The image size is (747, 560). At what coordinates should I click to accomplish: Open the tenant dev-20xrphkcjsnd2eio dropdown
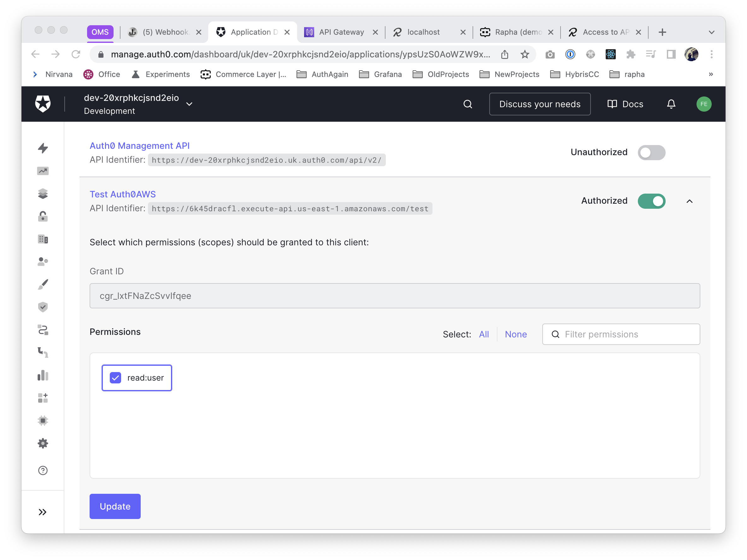(x=189, y=104)
